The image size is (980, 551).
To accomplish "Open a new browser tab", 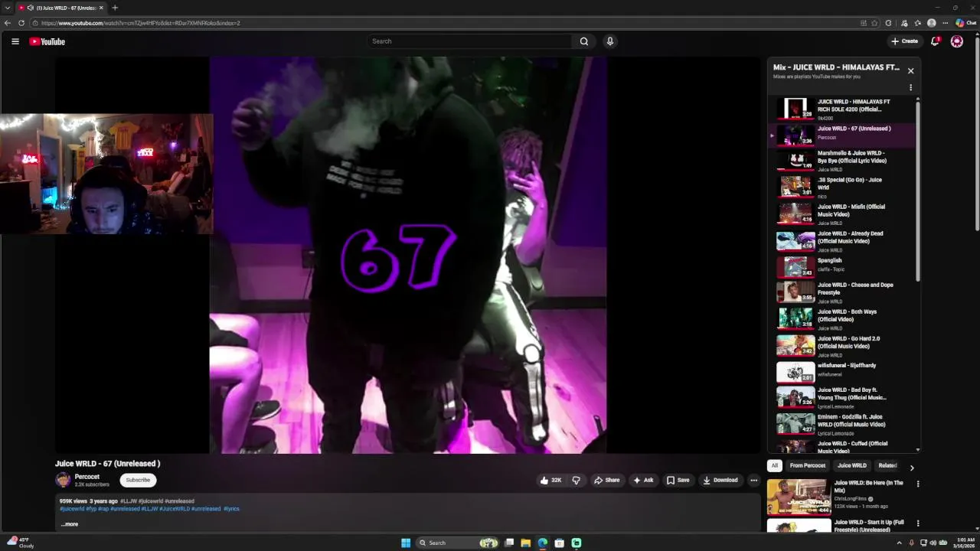I will click(x=115, y=8).
